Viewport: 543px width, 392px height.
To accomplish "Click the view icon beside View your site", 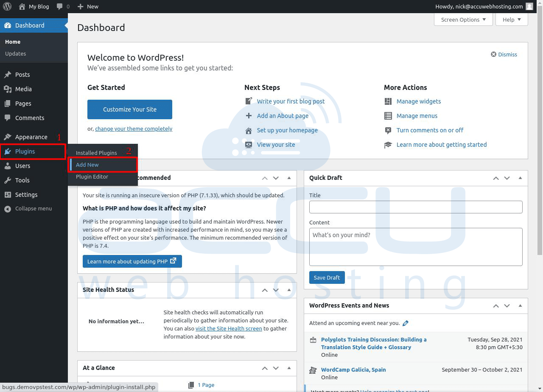I will [249, 145].
